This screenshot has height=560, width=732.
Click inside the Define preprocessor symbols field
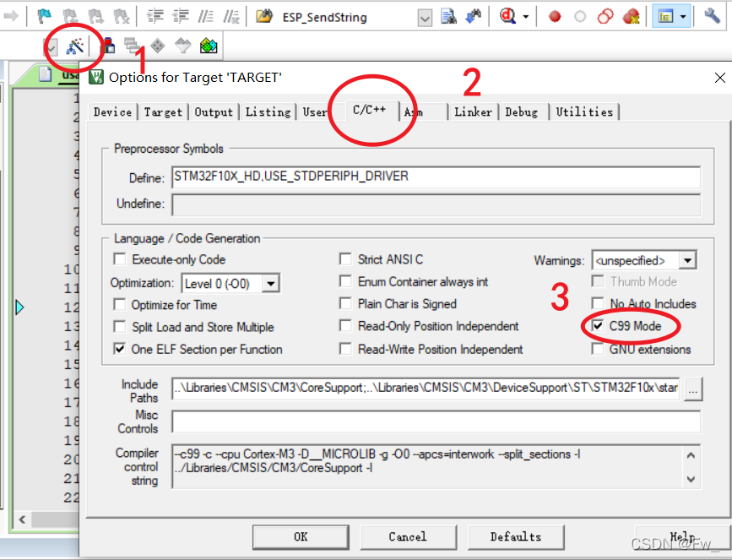(422, 177)
